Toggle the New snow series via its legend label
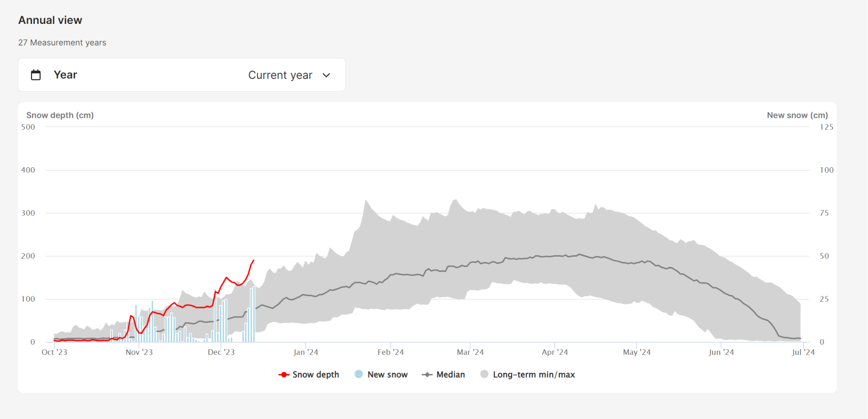This screenshot has height=419, width=868. point(387,374)
